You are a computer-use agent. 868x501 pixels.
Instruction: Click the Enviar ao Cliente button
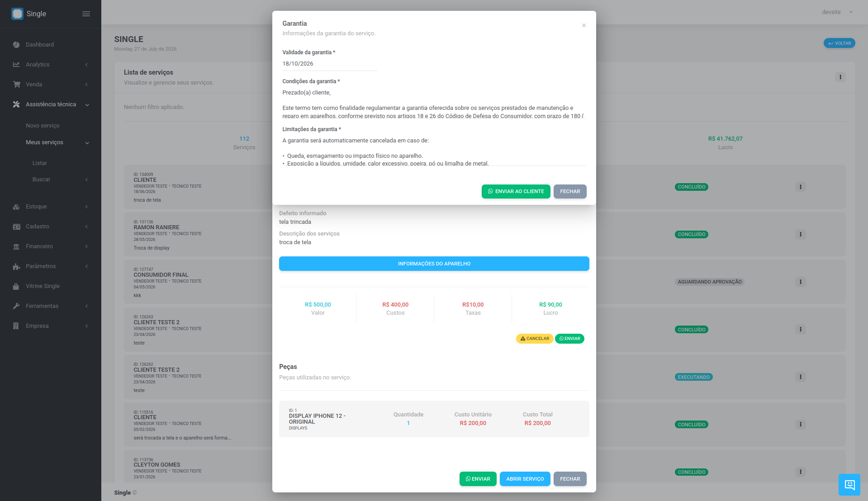[516, 191]
